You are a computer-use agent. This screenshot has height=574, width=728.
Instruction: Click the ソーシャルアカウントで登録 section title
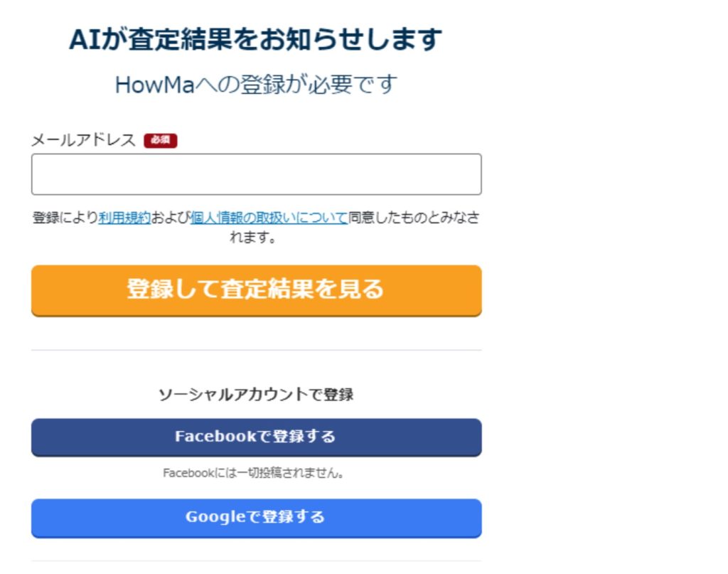point(256,395)
